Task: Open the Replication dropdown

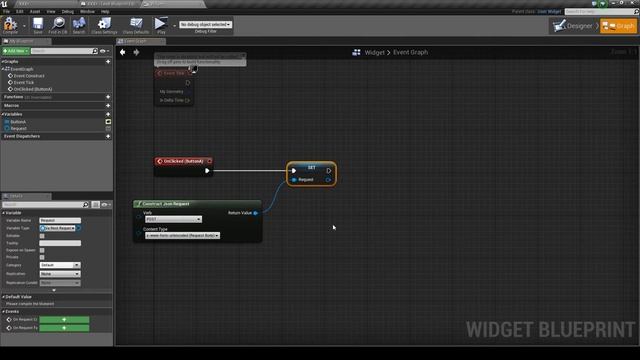Action: click(60, 274)
